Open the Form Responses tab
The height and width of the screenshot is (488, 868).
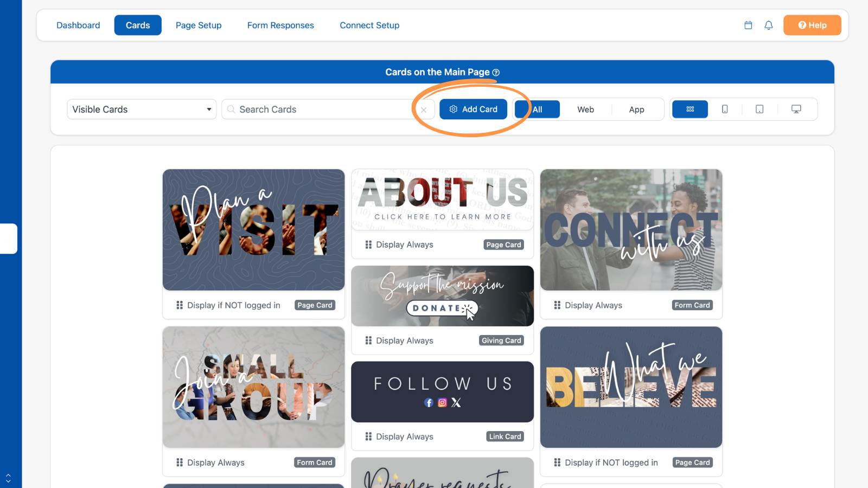pyautogui.click(x=280, y=25)
